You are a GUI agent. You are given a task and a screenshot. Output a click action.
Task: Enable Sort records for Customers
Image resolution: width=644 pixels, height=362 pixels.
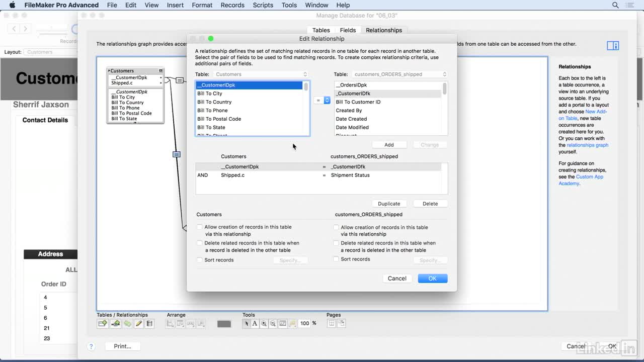(x=200, y=260)
